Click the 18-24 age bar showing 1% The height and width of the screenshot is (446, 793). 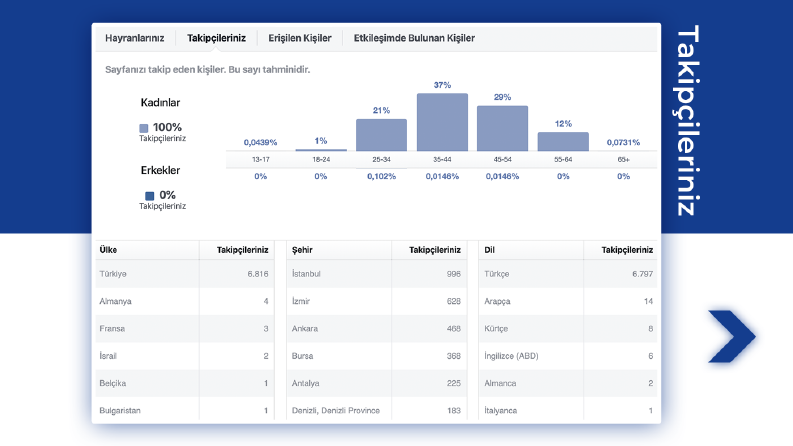(x=321, y=150)
